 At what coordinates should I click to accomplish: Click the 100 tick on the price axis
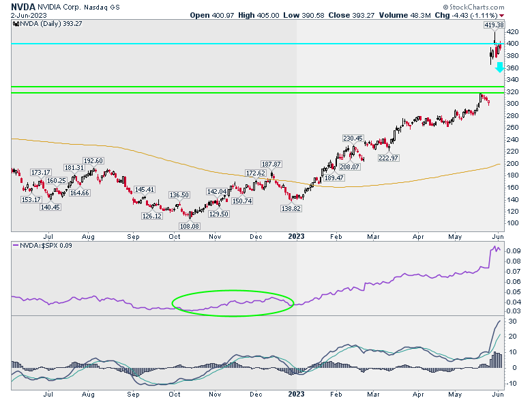click(x=512, y=223)
